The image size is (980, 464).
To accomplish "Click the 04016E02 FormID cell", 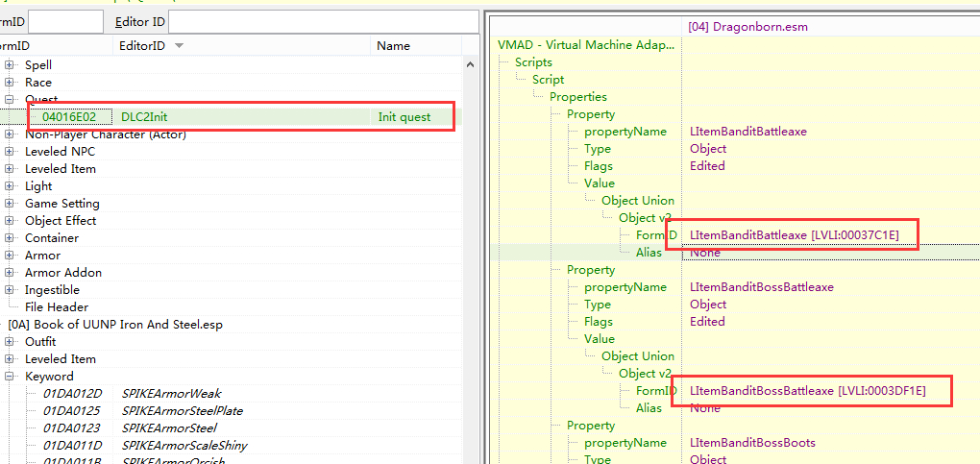I will (69, 117).
